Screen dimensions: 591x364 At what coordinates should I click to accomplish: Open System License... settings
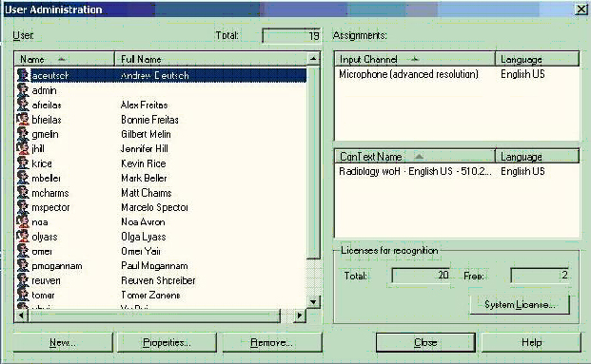(x=520, y=304)
